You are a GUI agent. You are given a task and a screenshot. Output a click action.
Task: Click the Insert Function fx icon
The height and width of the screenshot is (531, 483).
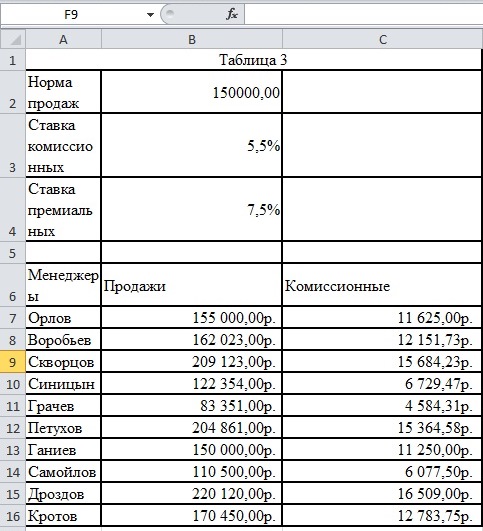click(x=232, y=14)
